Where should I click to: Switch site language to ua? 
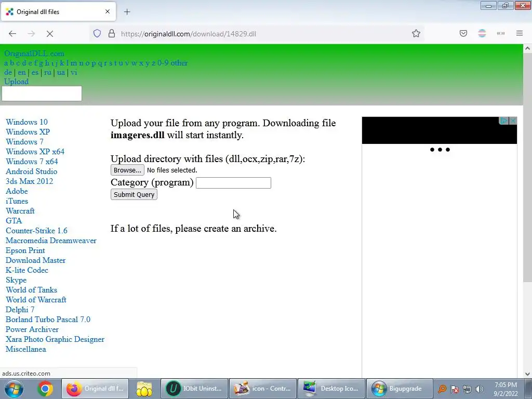(x=61, y=72)
